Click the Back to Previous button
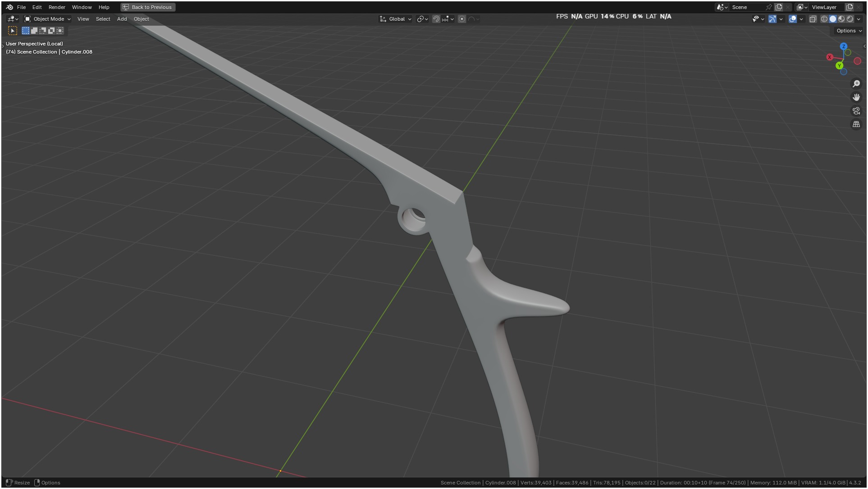The image size is (868, 489). (148, 7)
